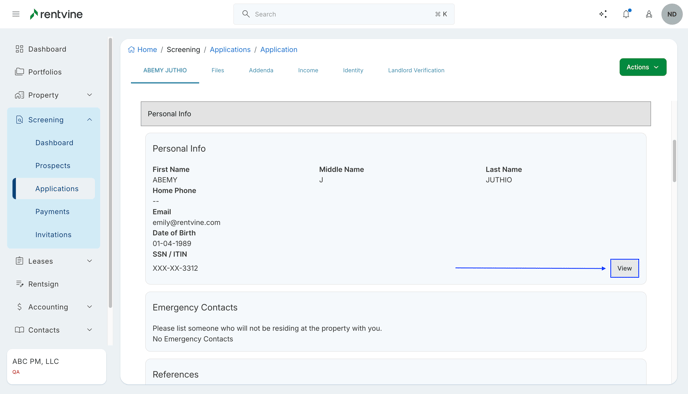Click the sidebar vertical scrollbar
Screen dimensions: 688x394
tap(110, 173)
